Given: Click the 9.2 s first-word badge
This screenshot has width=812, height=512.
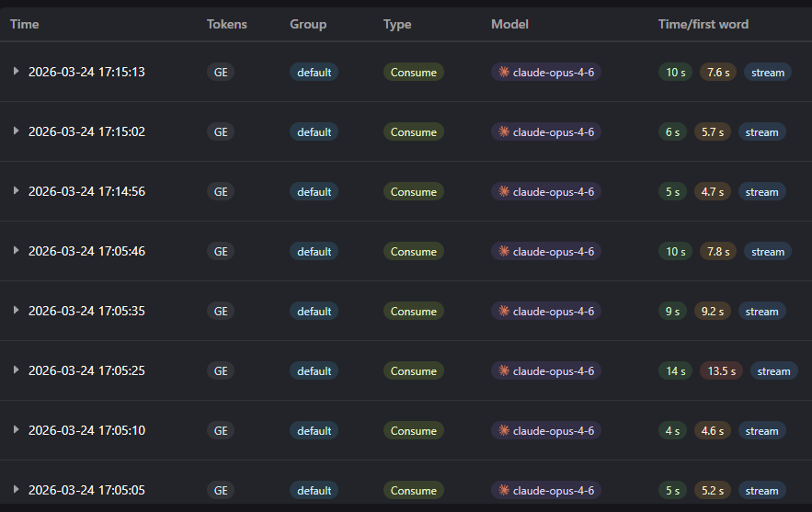Looking at the screenshot, I should [x=713, y=311].
